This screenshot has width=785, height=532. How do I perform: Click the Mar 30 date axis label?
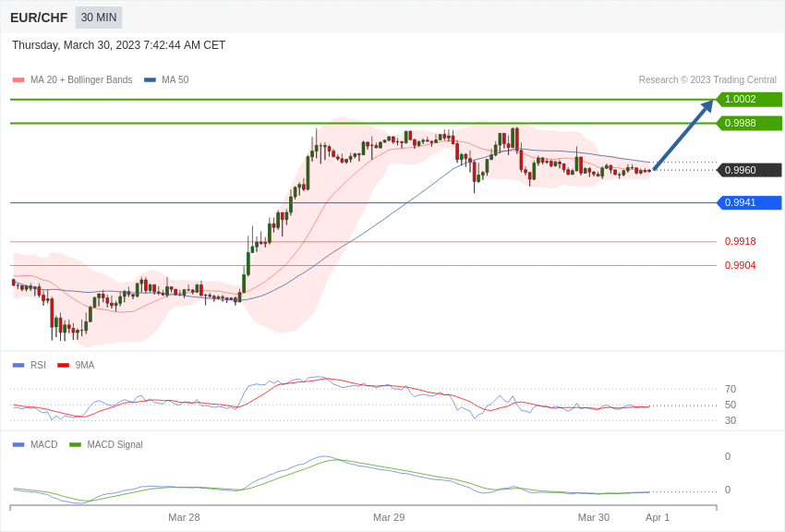click(594, 517)
